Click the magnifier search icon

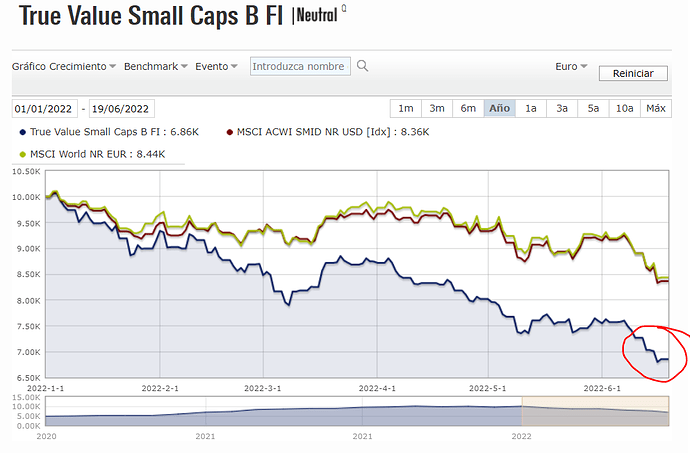point(363,66)
